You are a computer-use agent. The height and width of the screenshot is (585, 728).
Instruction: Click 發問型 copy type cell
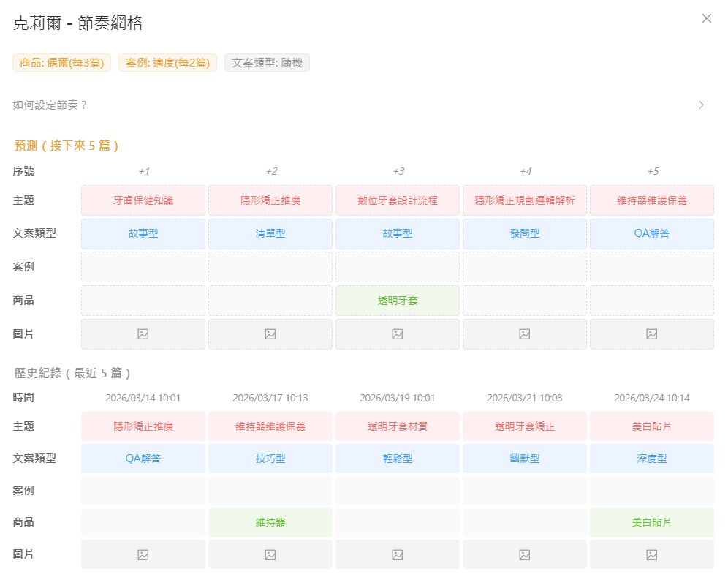[525, 234]
